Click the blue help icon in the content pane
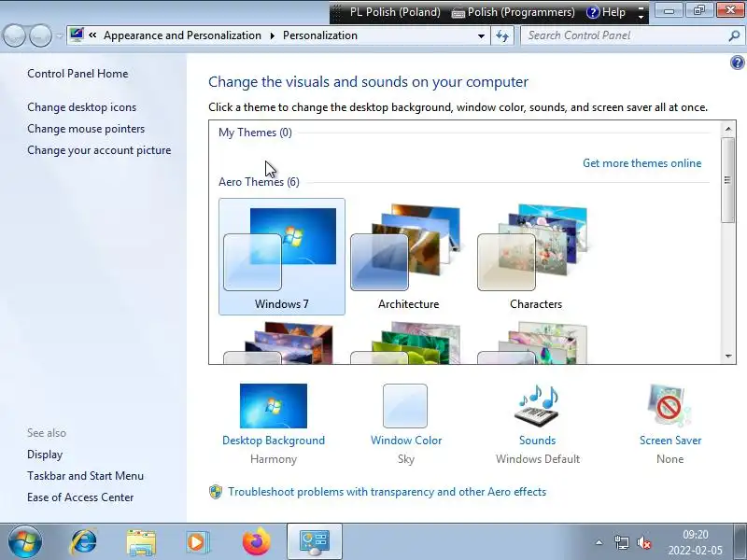 click(x=737, y=63)
